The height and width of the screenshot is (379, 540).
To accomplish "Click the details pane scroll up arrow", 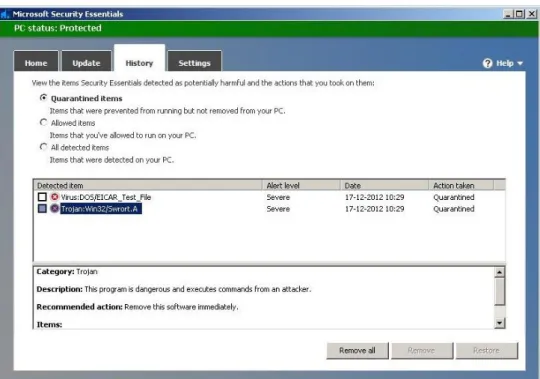I will [499, 272].
